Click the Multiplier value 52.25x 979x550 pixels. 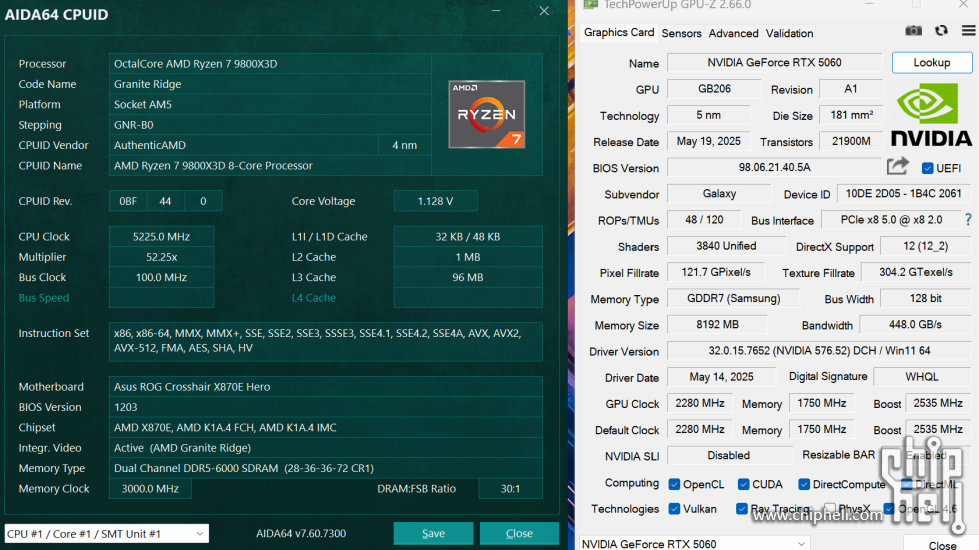pyautogui.click(x=161, y=257)
